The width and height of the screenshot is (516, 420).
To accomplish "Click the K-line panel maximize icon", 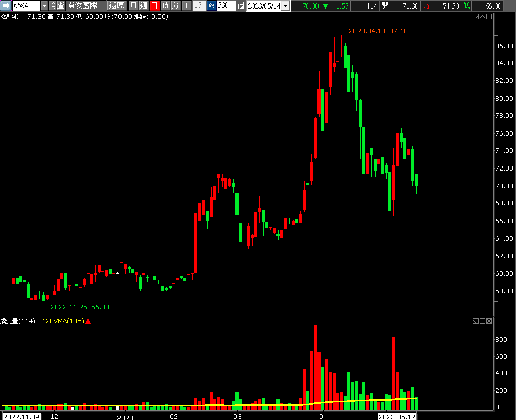I will [482, 16].
